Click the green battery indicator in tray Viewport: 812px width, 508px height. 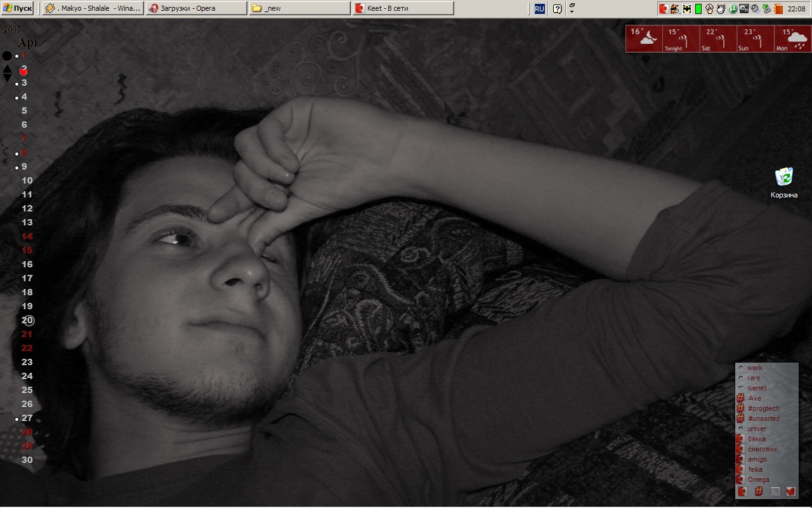point(698,9)
